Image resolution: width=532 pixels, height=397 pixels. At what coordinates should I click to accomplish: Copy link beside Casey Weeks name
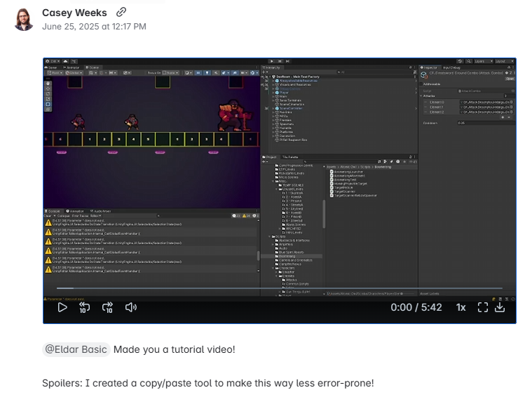[121, 13]
